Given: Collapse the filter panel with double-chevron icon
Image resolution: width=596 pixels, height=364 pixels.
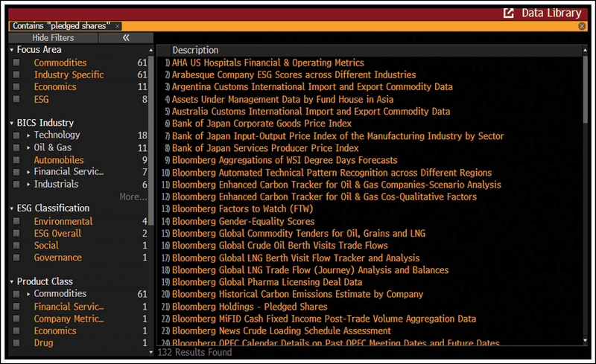Looking at the screenshot, I should [x=126, y=37].
